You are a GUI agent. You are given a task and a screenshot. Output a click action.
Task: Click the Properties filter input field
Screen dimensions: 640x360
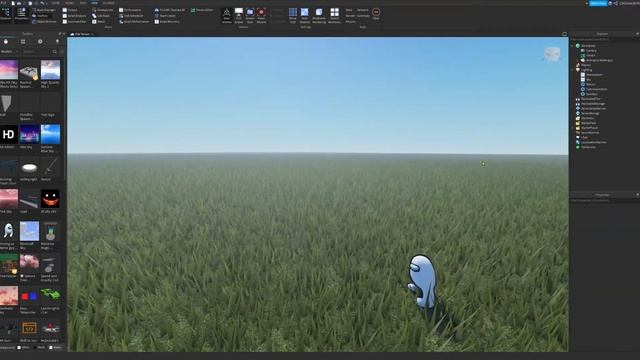pos(604,200)
